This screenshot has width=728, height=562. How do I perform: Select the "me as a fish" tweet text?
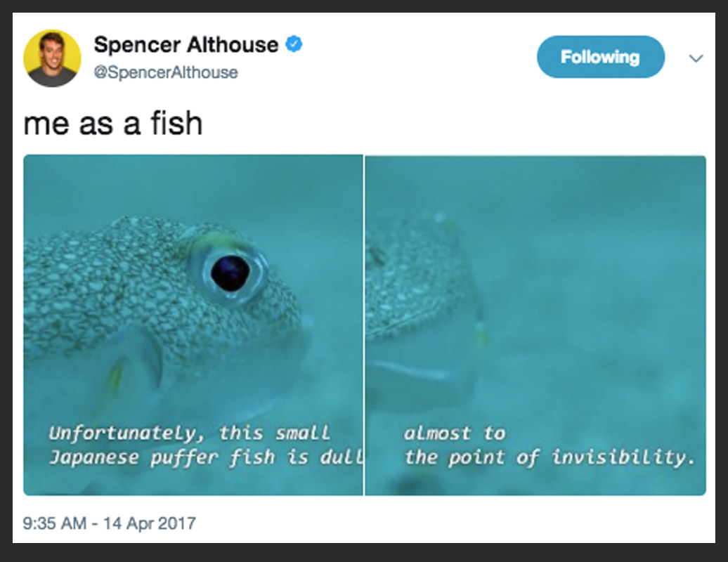[x=113, y=124]
